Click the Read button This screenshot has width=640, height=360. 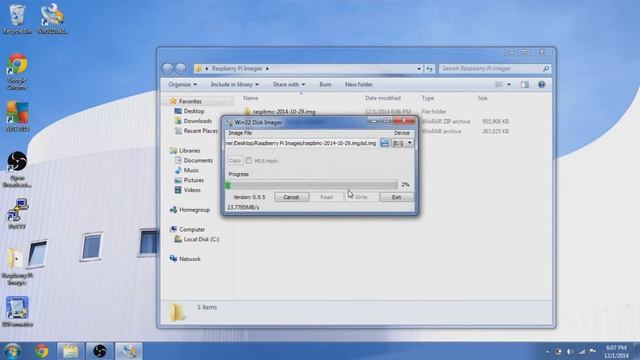coord(326,197)
